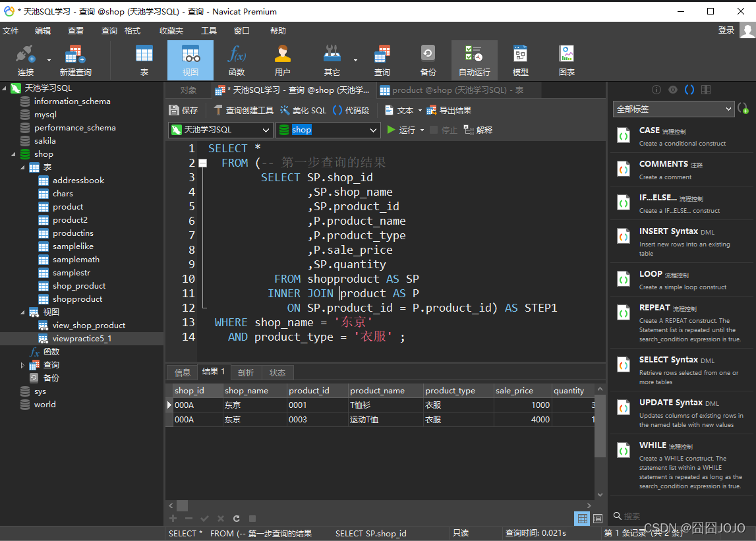Insert the SELECT Syntax snippet
This screenshot has width=756, height=541.
682,370
